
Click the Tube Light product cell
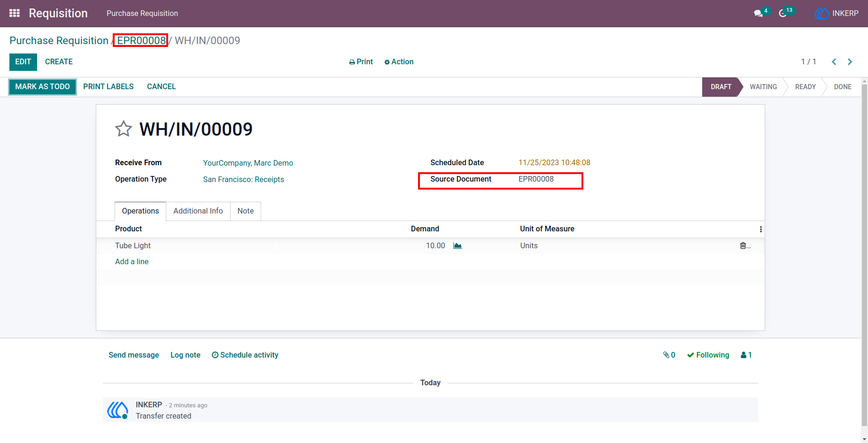(133, 245)
